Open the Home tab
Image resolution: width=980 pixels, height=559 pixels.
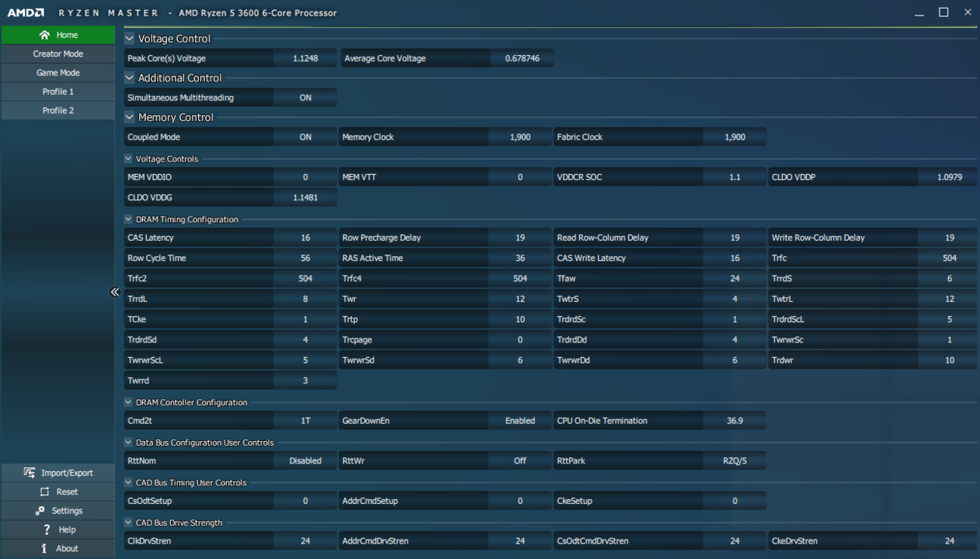tap(58, 35)
